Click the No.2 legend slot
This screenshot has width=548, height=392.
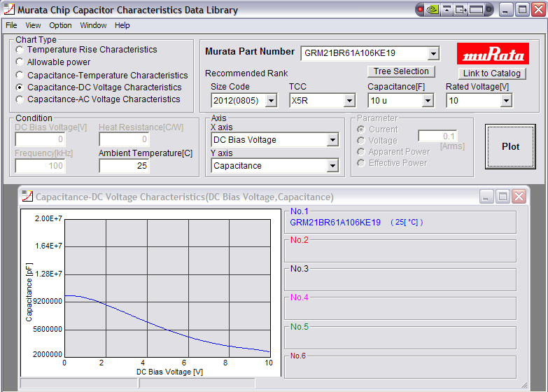point(400,251)
